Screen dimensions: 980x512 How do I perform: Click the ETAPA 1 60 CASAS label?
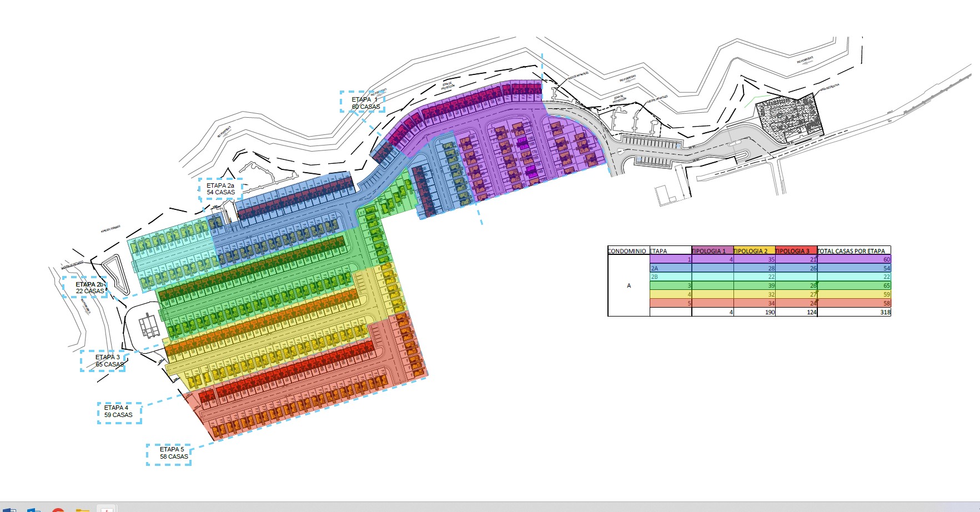point(363,103)
